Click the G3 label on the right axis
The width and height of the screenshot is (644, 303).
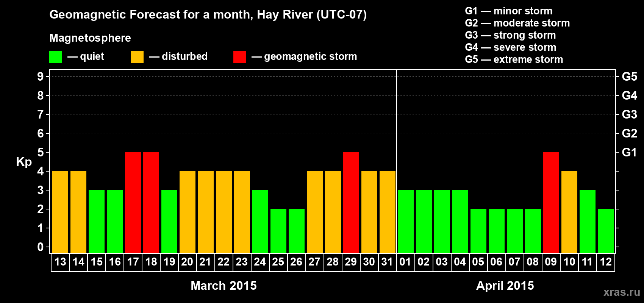tap(629, 114)
